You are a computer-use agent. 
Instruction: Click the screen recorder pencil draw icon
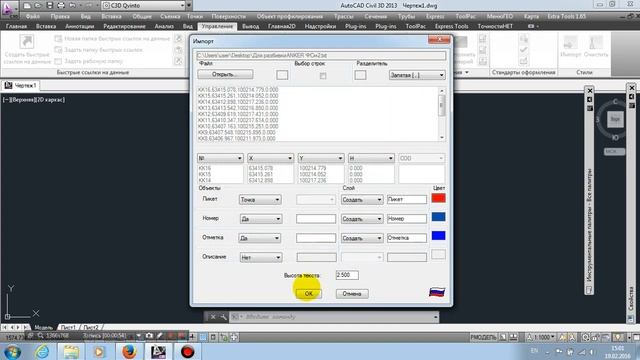(160, 336)
